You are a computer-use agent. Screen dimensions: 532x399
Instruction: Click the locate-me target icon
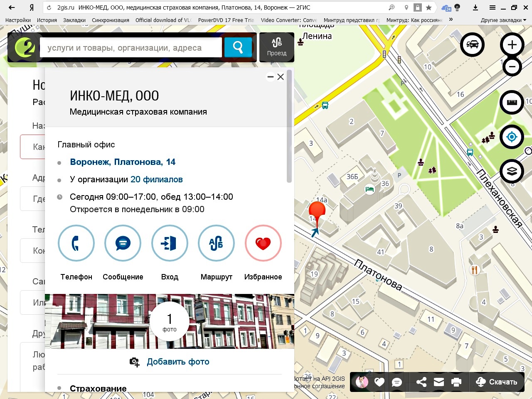(x=512, y=137)
